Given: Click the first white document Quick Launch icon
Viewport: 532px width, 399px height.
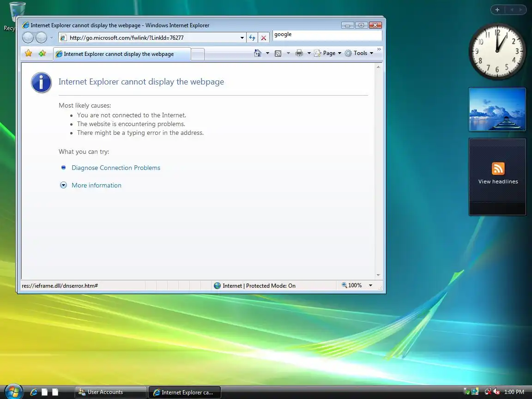Looking at the screenshot, I should 44,392.
